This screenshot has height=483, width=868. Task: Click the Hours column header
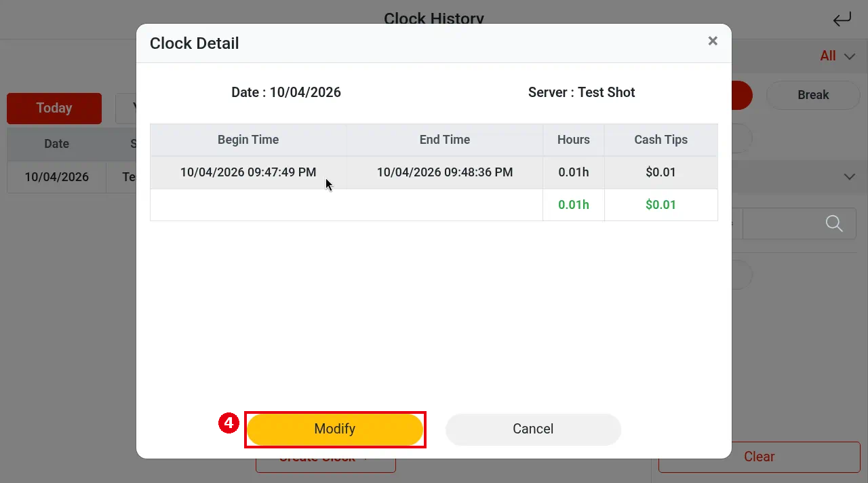pyautogui.click(x=574, y=140)
